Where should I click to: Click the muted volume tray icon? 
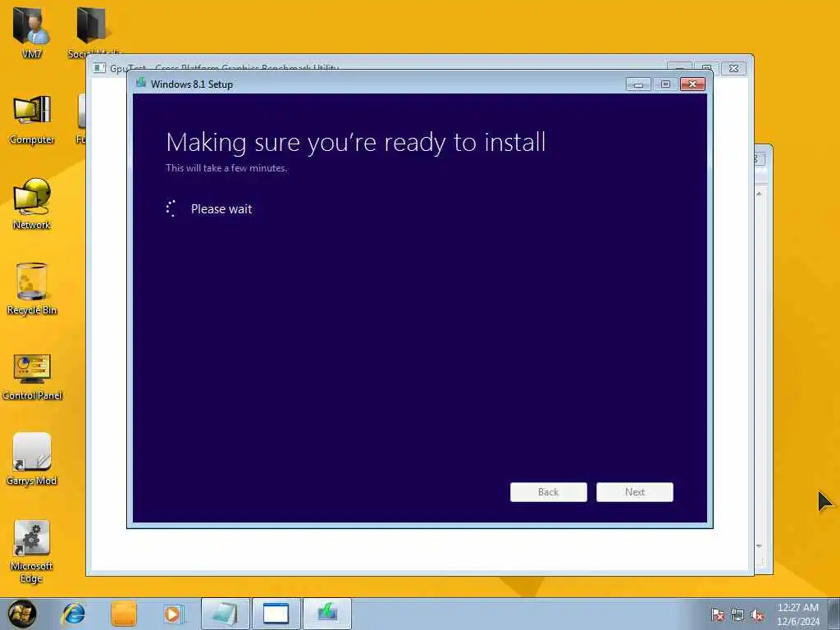tap(757, 614)
